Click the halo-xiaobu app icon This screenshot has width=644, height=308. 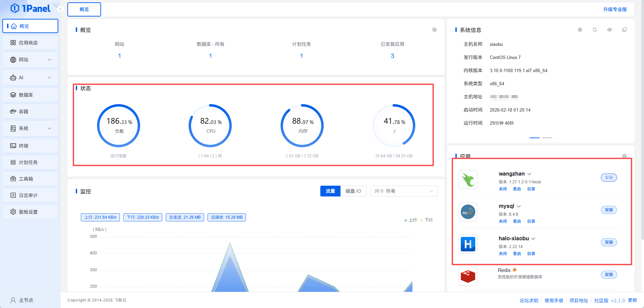(x=468, y=244)
